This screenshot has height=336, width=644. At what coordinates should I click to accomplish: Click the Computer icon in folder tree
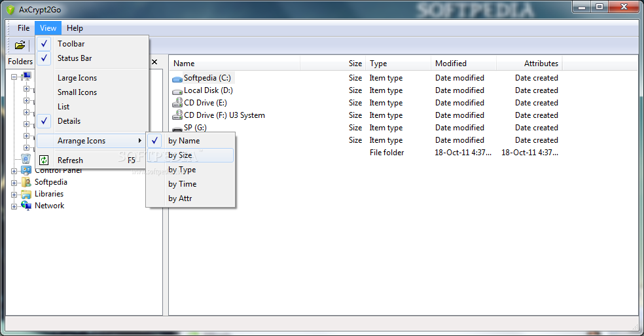tap(27, 76)
